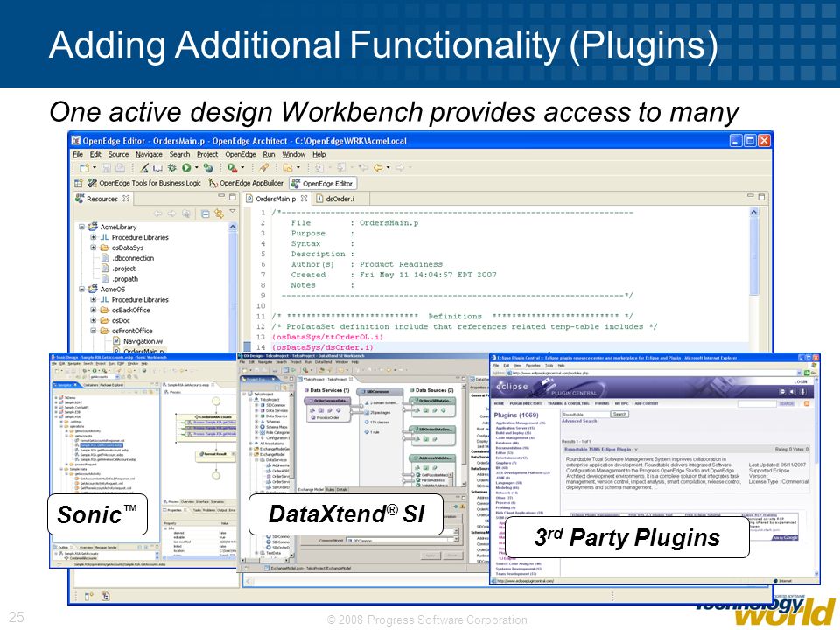Click the Open Perspective icon
Screen dimensions: 840x630
79,183
